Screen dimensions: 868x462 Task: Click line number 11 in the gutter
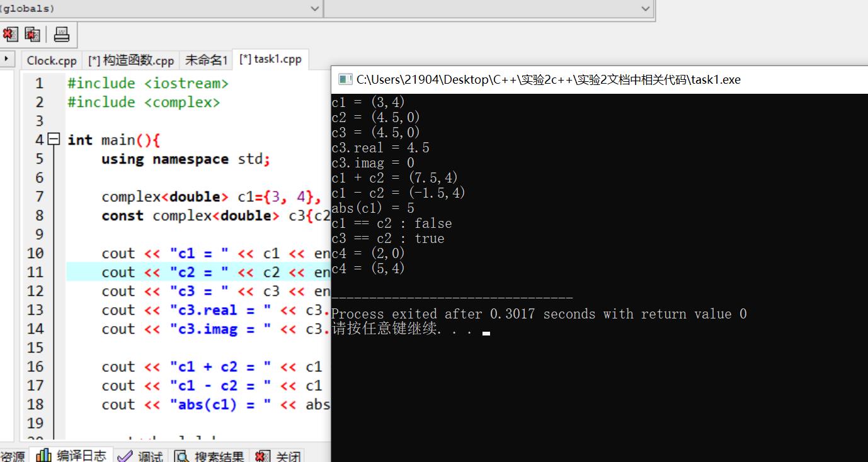click(x=35, y=272)
